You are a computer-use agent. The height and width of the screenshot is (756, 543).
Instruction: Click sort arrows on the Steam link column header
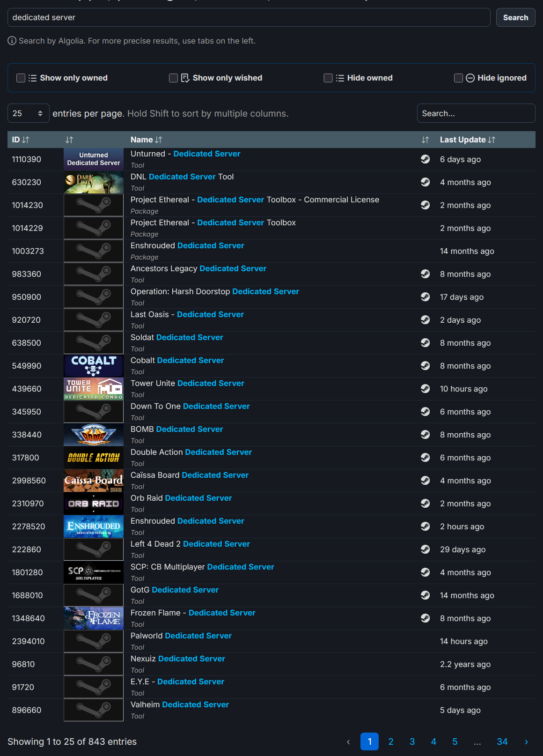click(425, 140)
